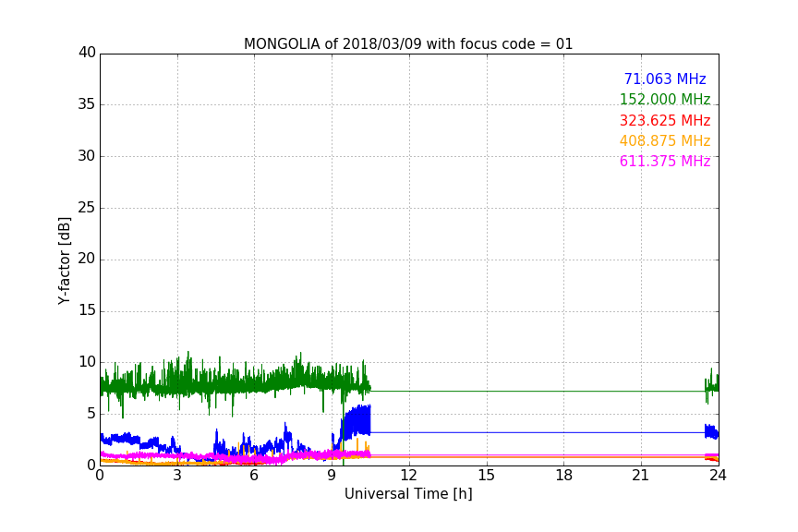Click the x-axis tick value 21
The width and height of the screenshot is (798, 532).
(641, 476)
